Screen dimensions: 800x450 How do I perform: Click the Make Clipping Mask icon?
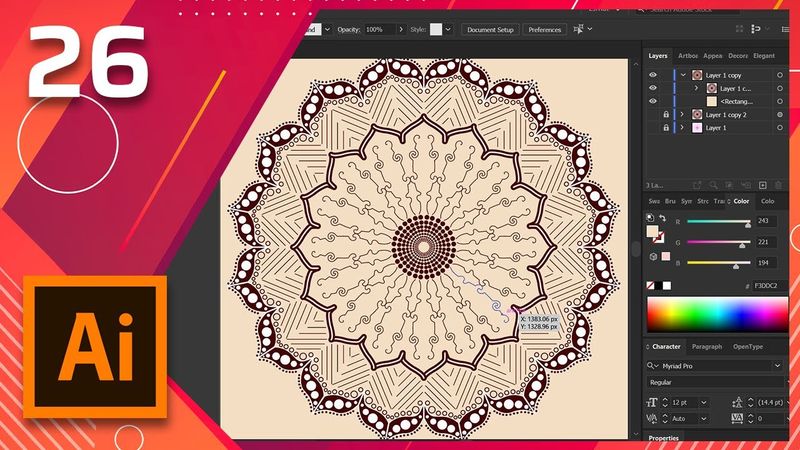click(x=729, y=185)
